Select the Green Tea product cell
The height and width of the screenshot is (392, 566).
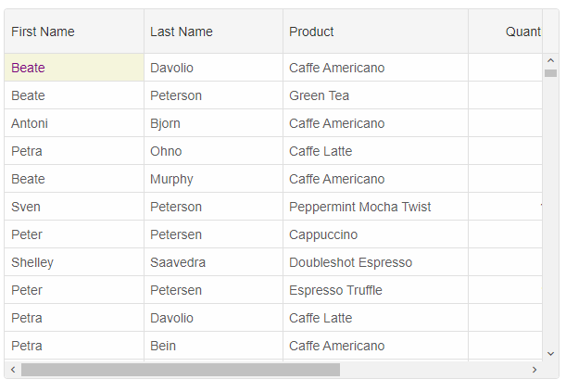375,95
